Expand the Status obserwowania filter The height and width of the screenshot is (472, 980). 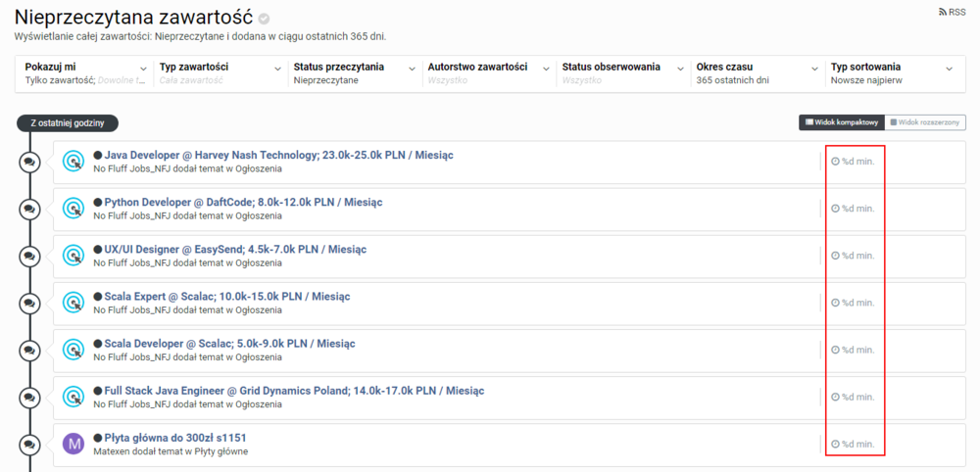[x=623, y=73]
